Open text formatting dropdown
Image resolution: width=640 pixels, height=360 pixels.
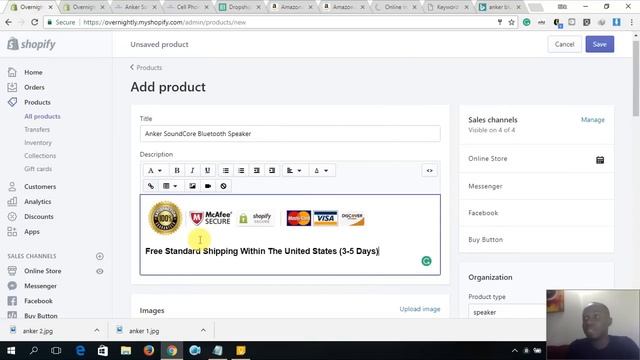point(155,171)
